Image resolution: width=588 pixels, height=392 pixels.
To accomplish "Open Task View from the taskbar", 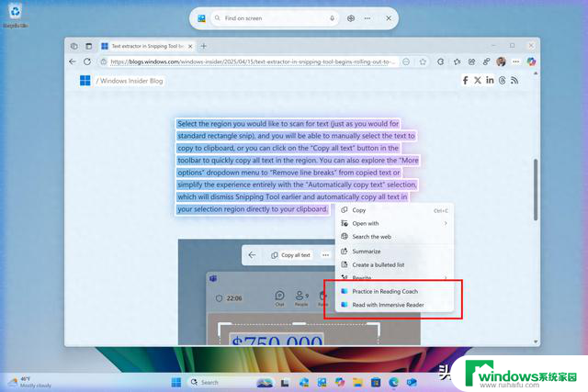I will [x=285, y=383].
